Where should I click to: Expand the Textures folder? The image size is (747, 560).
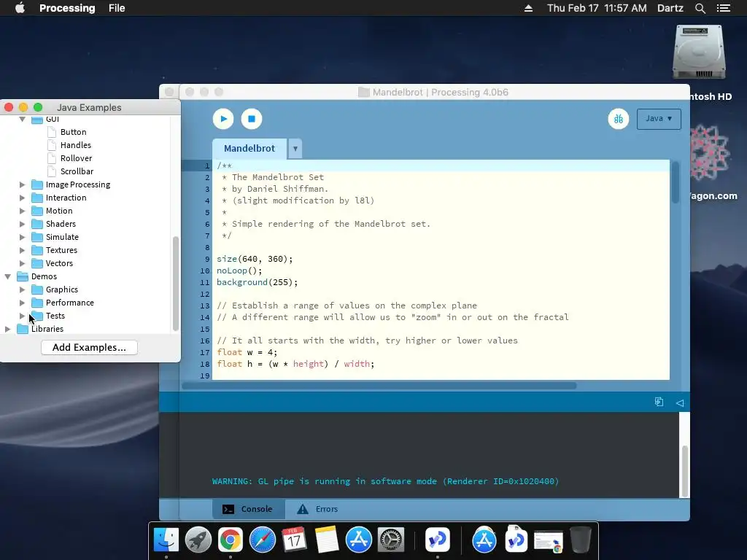tap(23, 250)
